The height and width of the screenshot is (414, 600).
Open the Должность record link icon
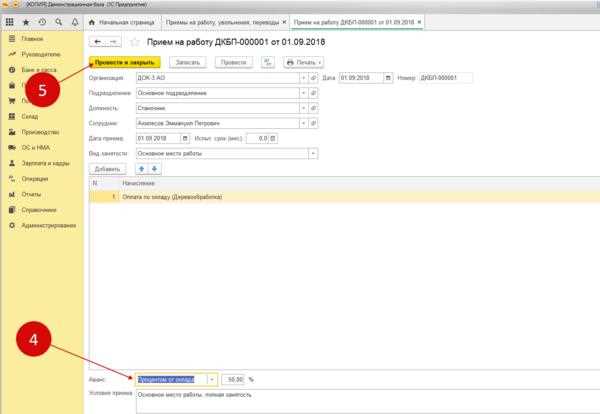(x=313, y=108)
